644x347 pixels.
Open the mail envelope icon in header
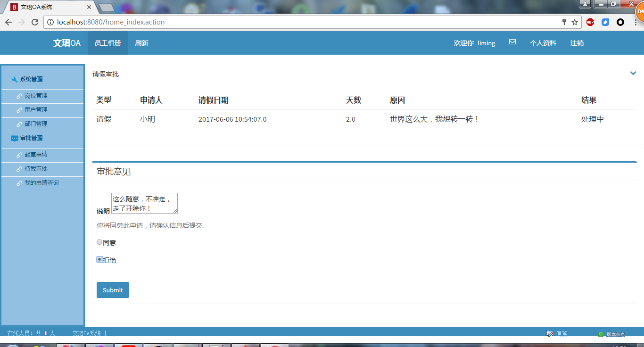(512, 42)
